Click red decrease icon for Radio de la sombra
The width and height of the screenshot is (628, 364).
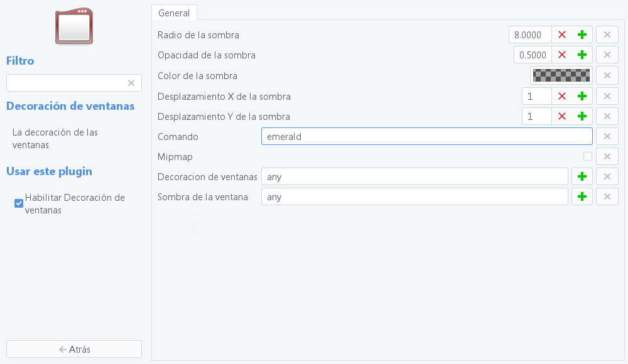pyautogui.click(x=562, y=35)
